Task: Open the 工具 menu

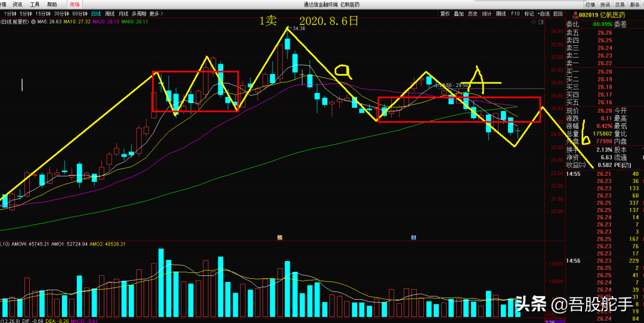Action: pyautogui.click(x=35, y=5)
